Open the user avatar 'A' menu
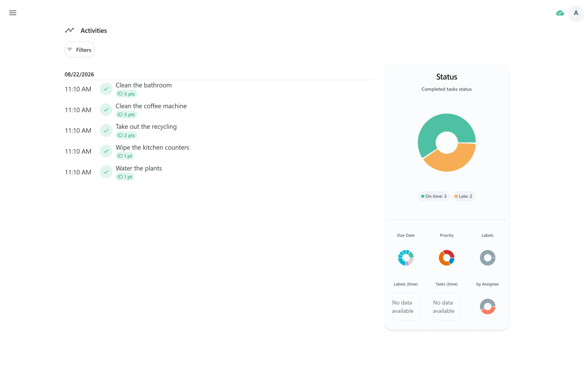 [576, 13]
